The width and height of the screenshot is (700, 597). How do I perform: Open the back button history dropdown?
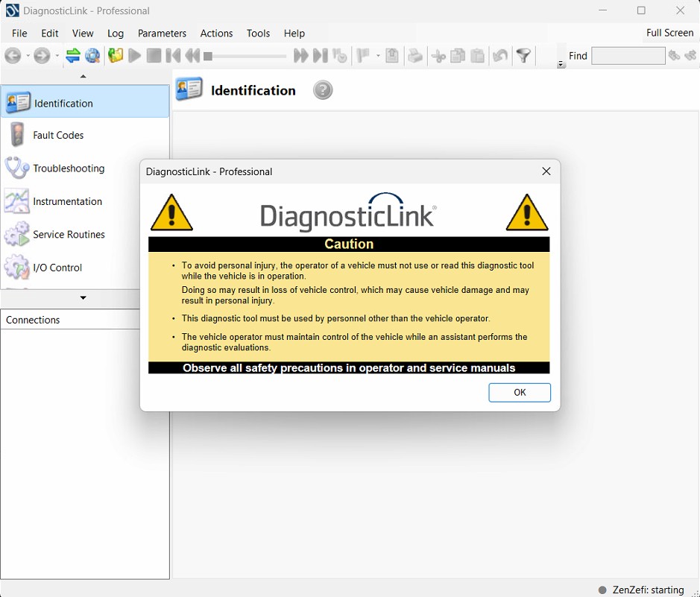click(28, 56)
